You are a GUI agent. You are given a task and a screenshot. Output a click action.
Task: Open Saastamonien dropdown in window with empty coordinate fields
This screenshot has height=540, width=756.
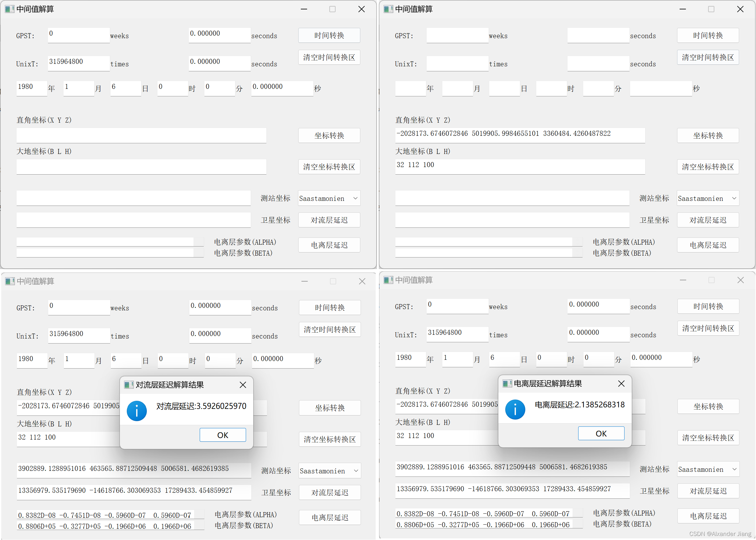click(329, 198)
